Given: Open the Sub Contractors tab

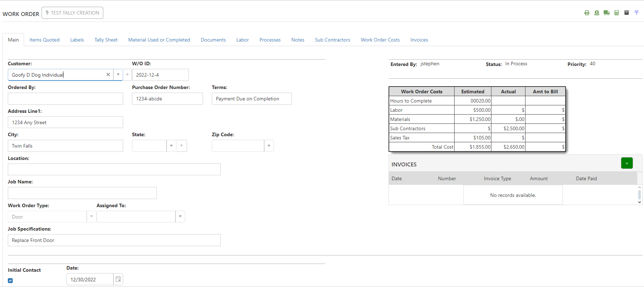Looking at the screenshot, I should coord(332,40).
